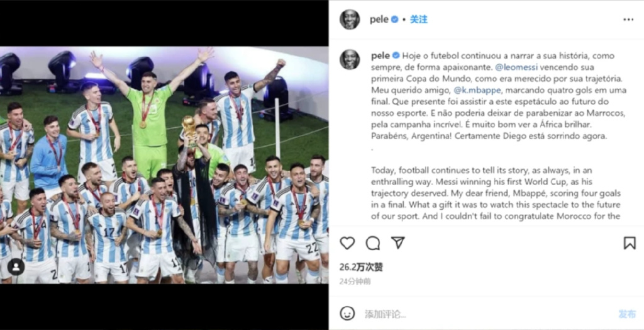This screenshot has width=644, height=330.
Task: Open the three-dot more options menu
Action: [x=628, y=20]
